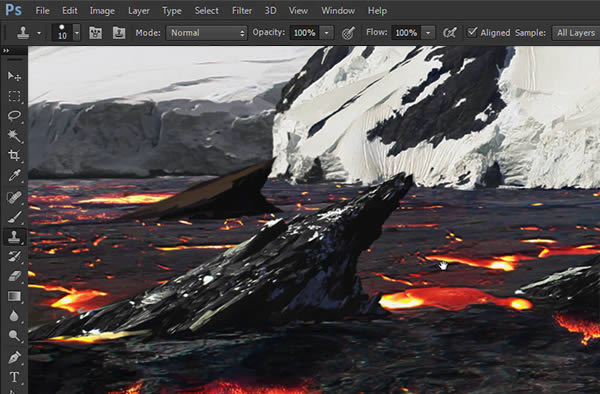Click the Mode label text

coord(148,33)
